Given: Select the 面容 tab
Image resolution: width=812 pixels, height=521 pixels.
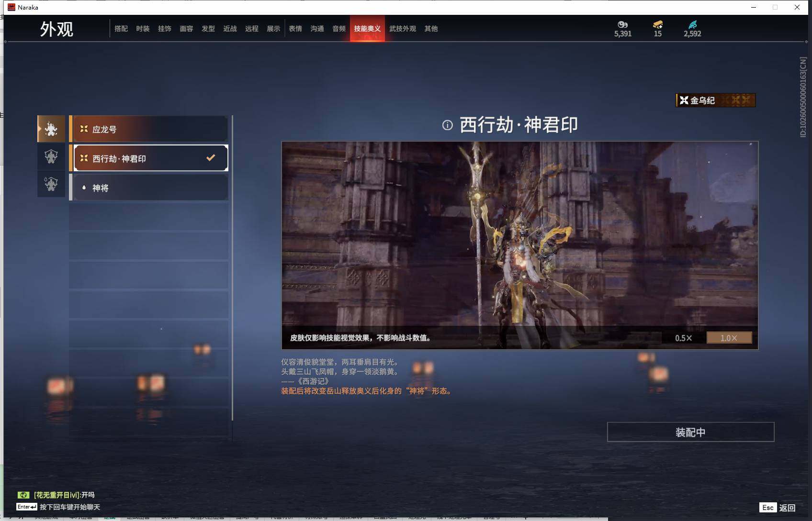Looking at the screenshot, I should tap(186, 29).
